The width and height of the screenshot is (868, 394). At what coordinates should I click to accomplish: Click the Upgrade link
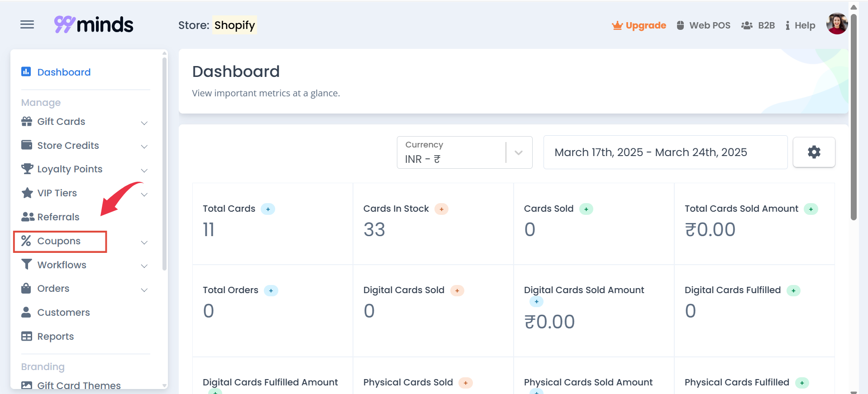pos(639,25)
